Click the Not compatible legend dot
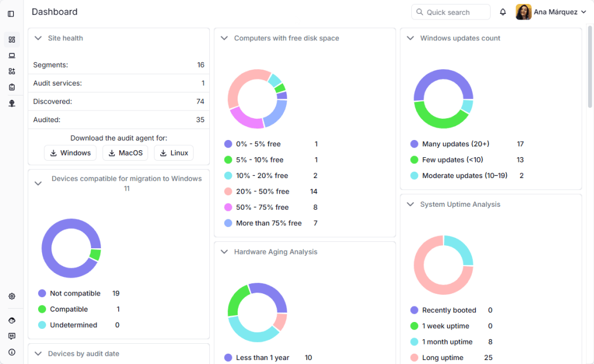The height and width of the screenshot is (364, 594). [x=42, y=294]
